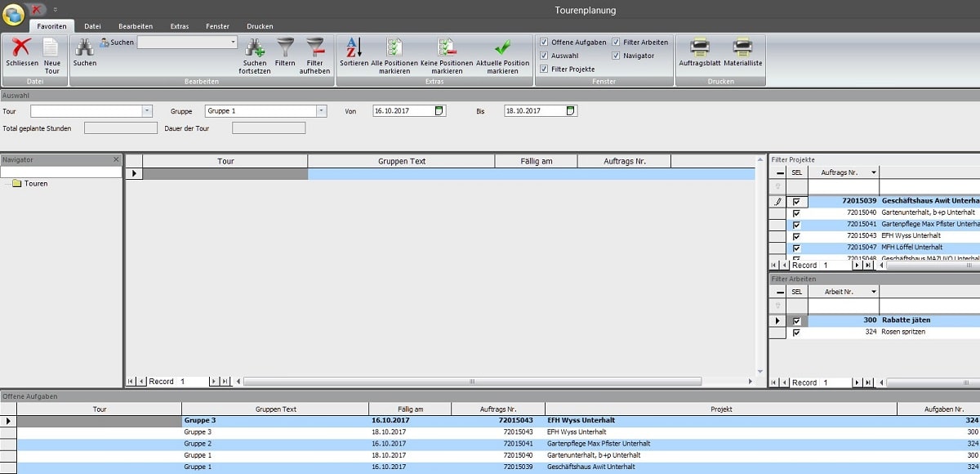Open the Filtern funnel tool
Viewport: 980px width, 474px height.
coord(285,48)
